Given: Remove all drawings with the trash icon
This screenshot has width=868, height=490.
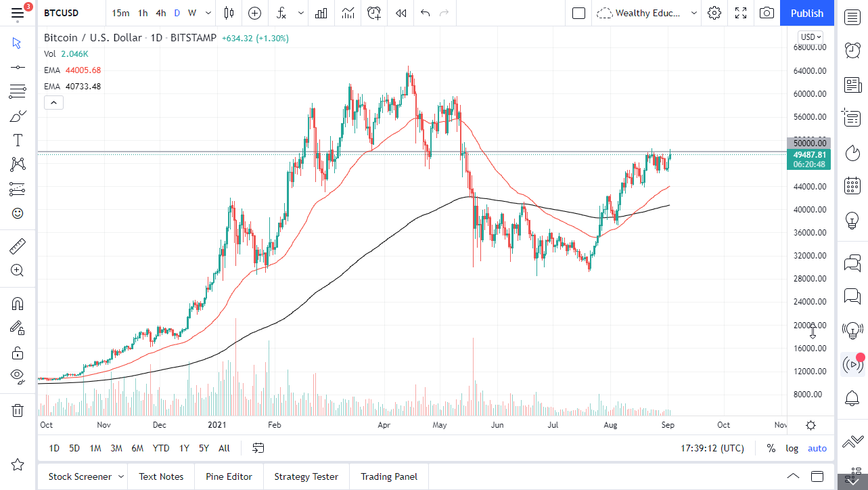Looking at the screenshot, I should (x=17, y=410).
